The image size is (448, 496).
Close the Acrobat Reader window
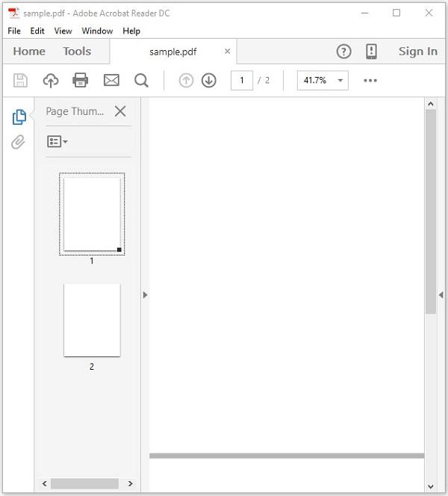429,13
